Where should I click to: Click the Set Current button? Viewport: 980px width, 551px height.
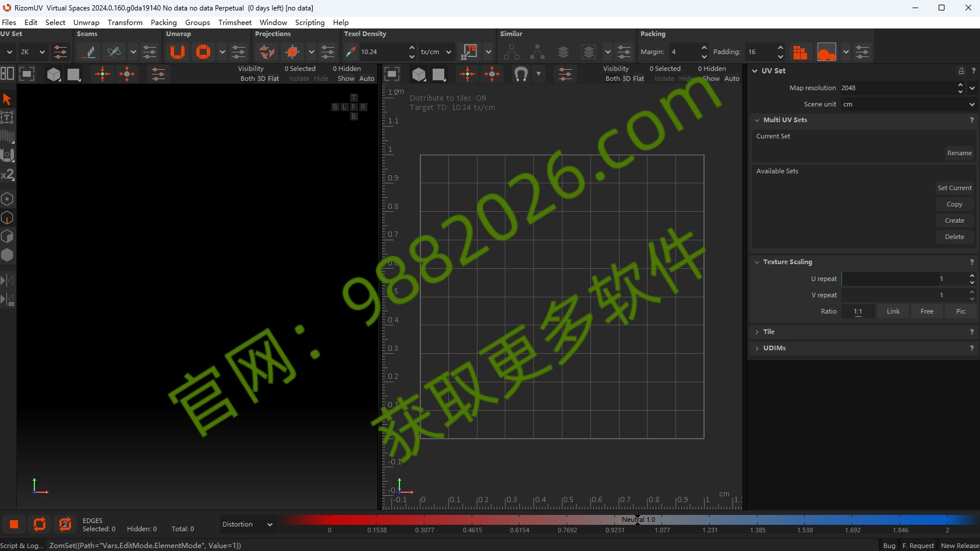[954, 188]
